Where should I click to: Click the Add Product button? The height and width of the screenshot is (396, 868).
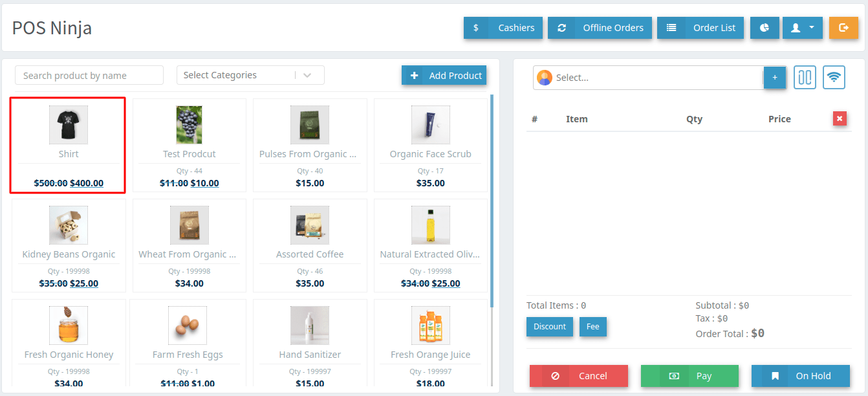[x=444, y=76]
